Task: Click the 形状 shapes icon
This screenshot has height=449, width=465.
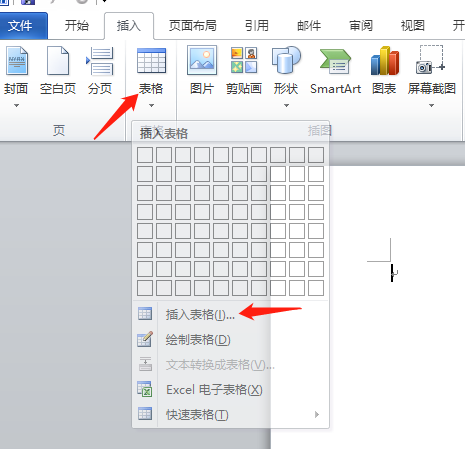Action: (x=286, y=60)
